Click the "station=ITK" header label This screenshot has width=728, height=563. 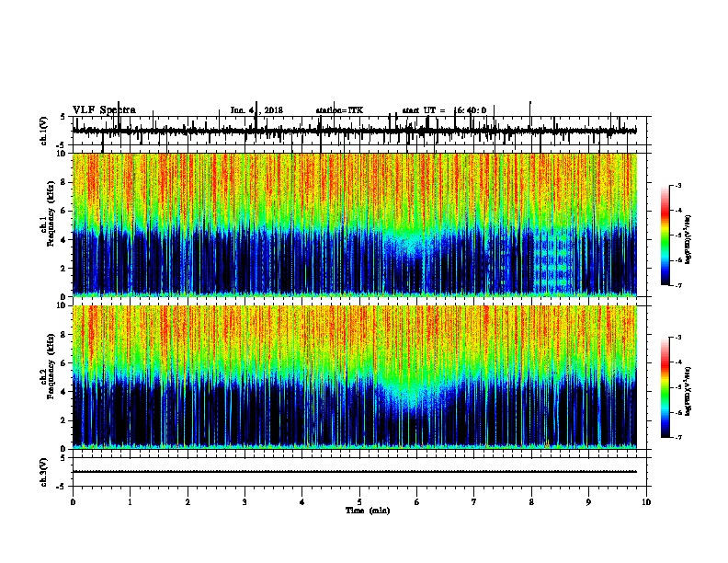[x=339, y=110]
